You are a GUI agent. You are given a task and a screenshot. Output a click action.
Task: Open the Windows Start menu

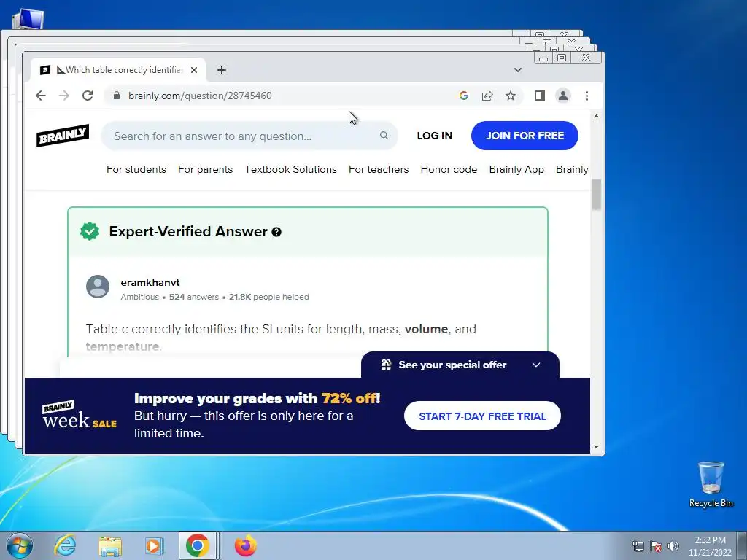(x=20, y=545)
